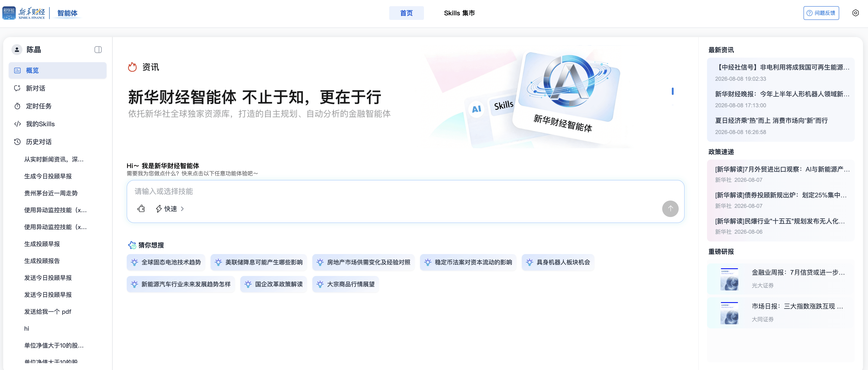
Task: Click the 猜你想搜 star icon
Action: coord(132,245)
